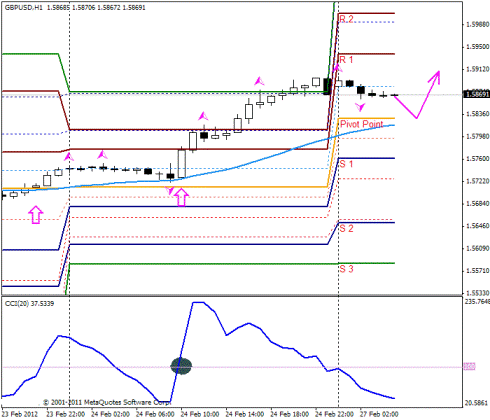Click the 1.57220 price axis value
The image size is (490, 420).
[478, 181]
